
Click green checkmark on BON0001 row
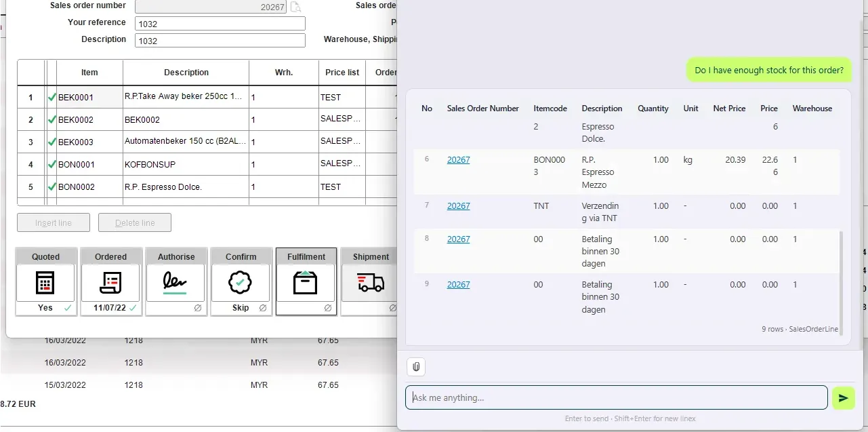click(52, 164)
